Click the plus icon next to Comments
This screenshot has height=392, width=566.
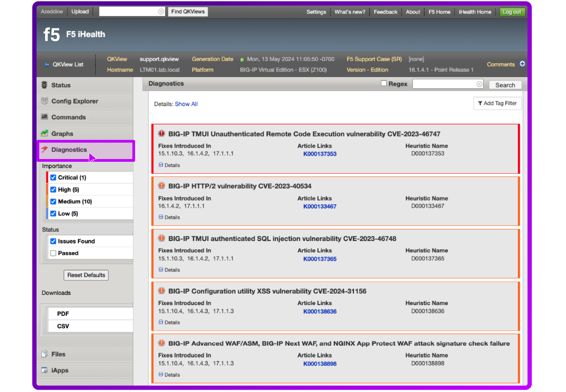[522, 64]
